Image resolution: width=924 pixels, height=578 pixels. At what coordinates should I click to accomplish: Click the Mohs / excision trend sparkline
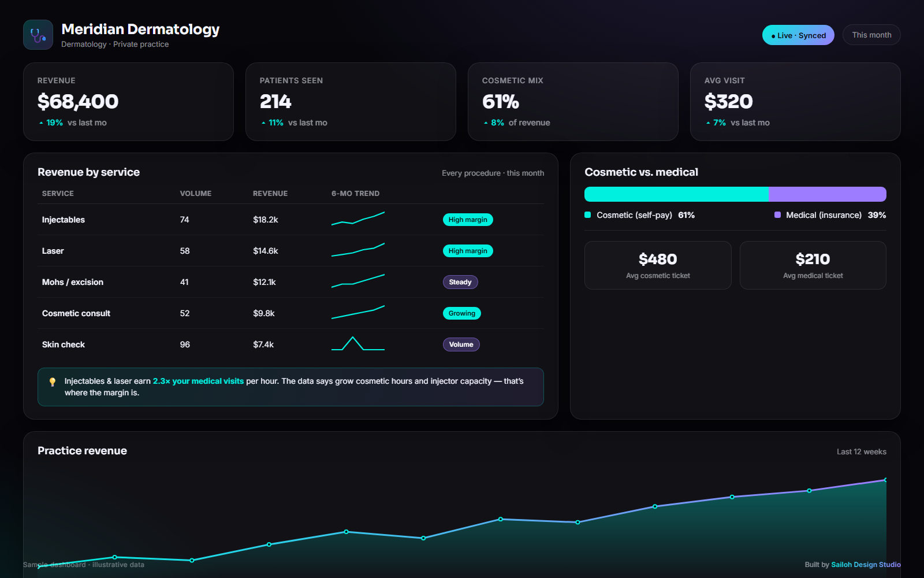(358, 281)
